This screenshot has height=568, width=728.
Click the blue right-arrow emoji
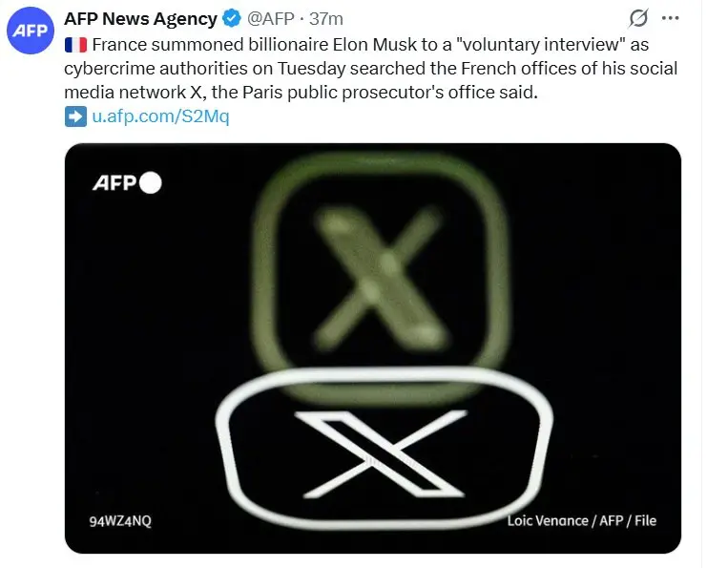[x=75, y=116]
